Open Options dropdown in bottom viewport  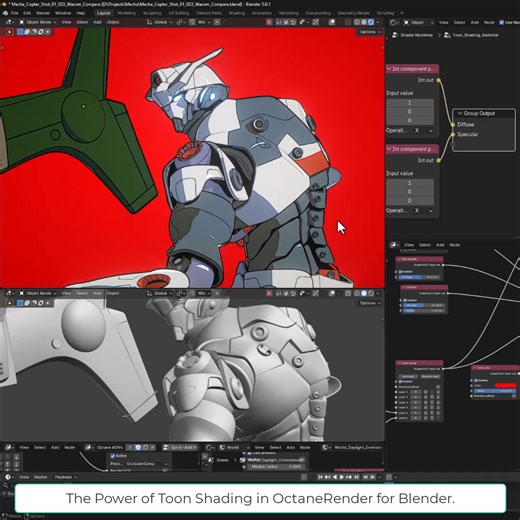(370, 303)
